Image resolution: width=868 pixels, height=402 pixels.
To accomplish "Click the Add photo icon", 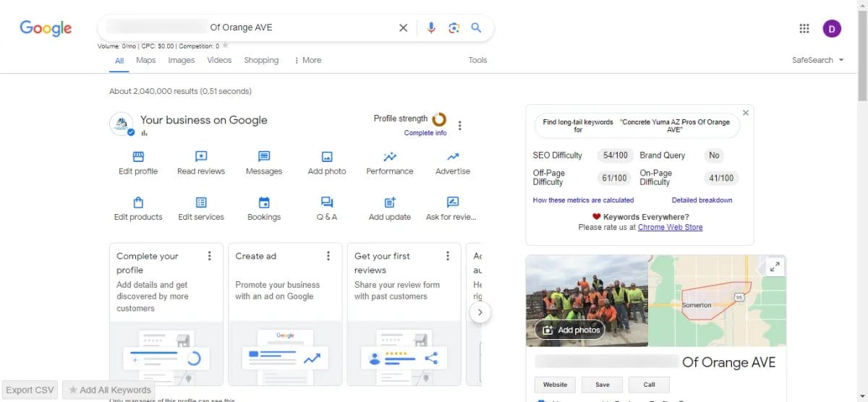I will point(327,157).
